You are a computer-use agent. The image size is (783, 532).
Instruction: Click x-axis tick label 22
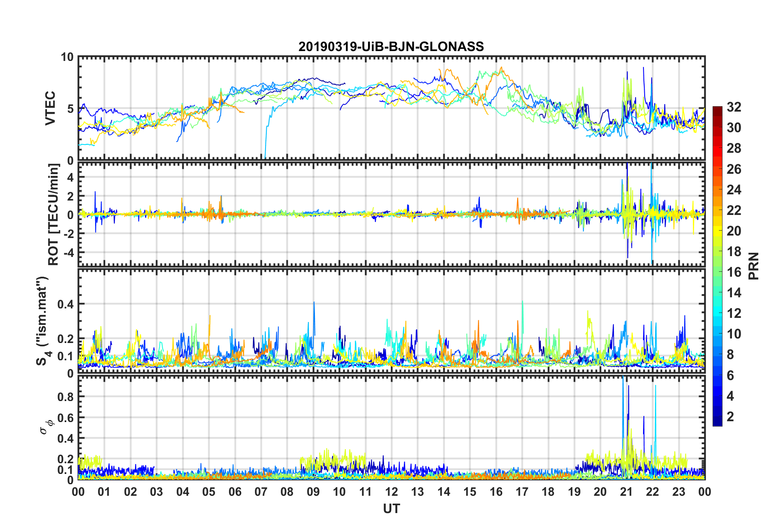[x=652, y=492]
